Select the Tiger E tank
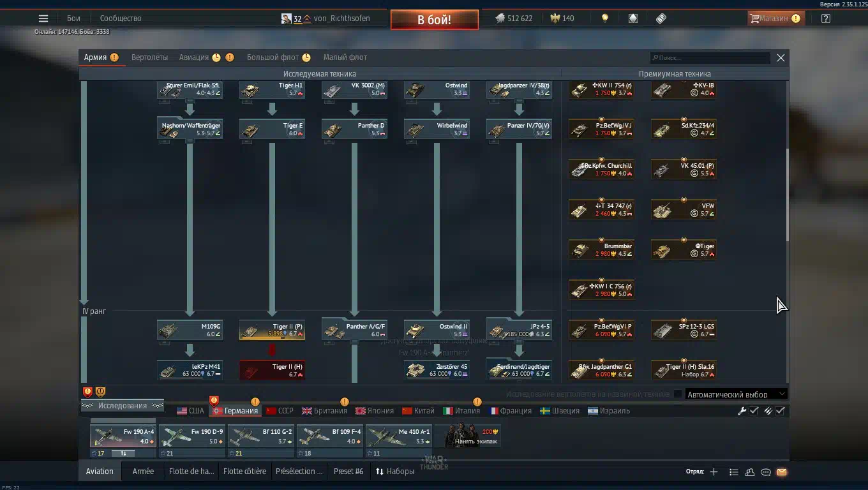Image resolution: width=868 pixels, height=490 pixels. pos(272,130)
